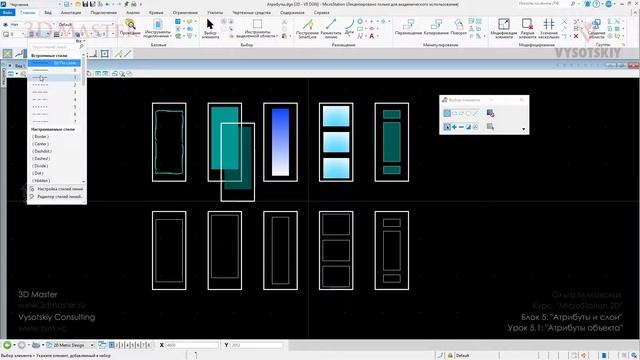Select the Move (Перемещение) tool
640x360 pixels.
pos(408,27)
